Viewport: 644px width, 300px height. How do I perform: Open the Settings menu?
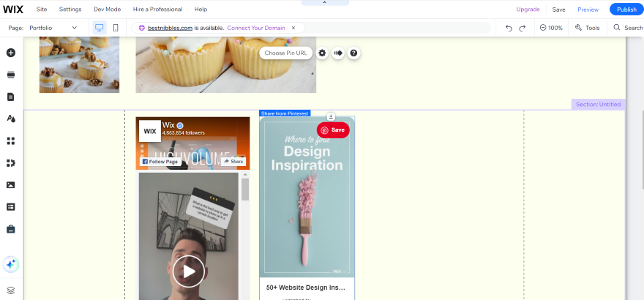[x=70, y=9]
